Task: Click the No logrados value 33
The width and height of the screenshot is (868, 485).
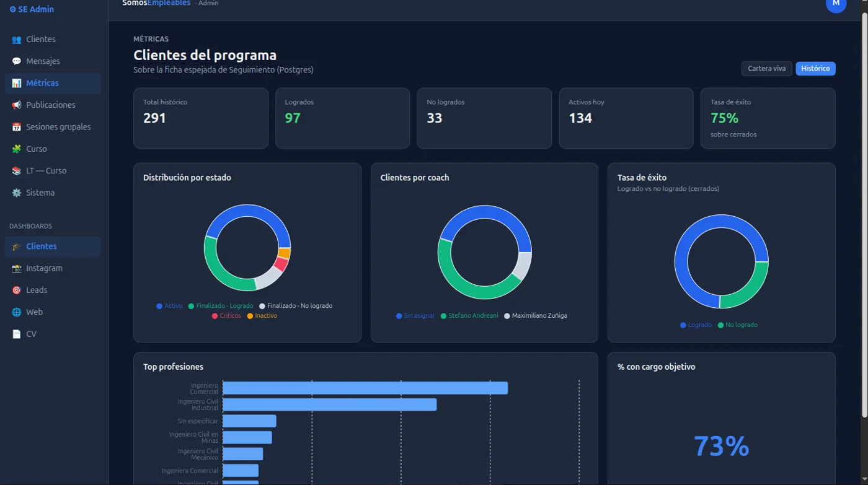Action: point(435,118)
